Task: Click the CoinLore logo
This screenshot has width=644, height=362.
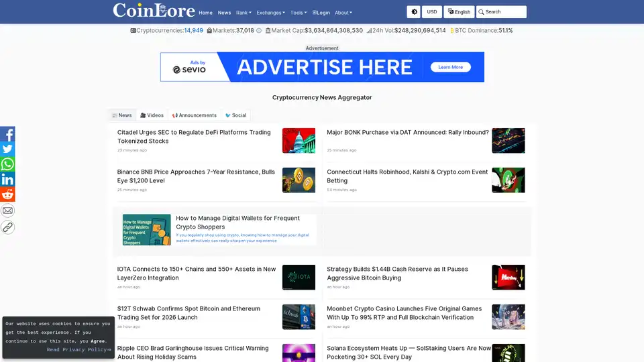Action: 154,11
